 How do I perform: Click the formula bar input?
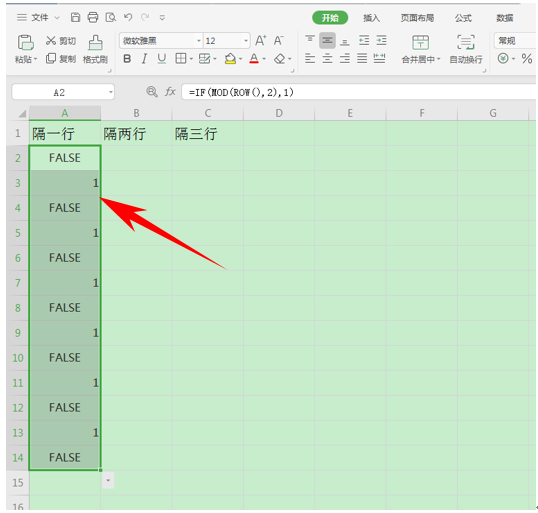coord(359,92)
